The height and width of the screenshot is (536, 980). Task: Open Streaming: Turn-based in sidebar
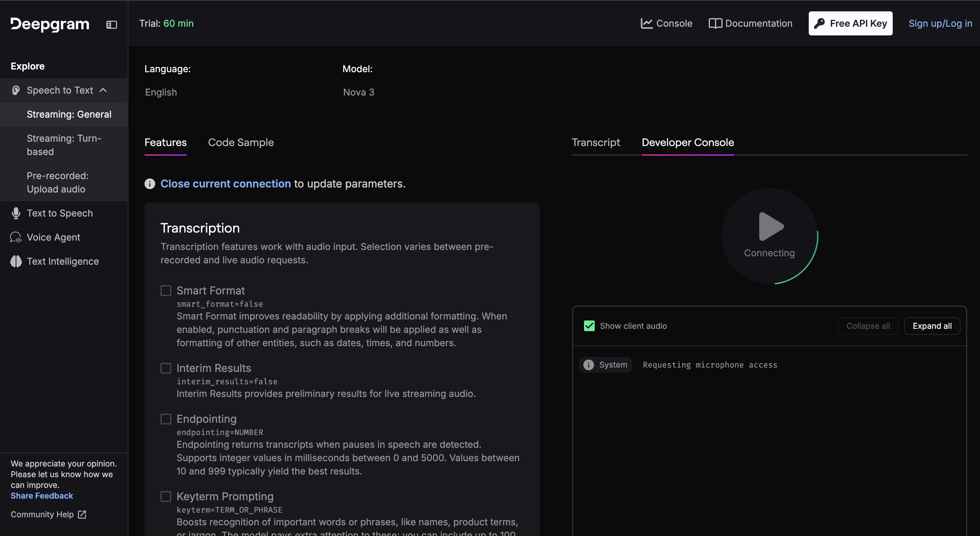[x=64, y=145]
